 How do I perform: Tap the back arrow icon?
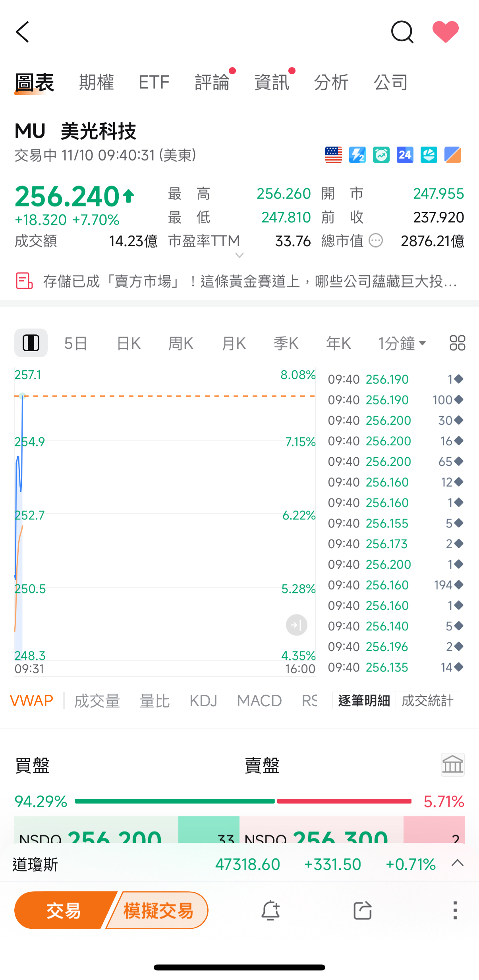coord(23,32)
